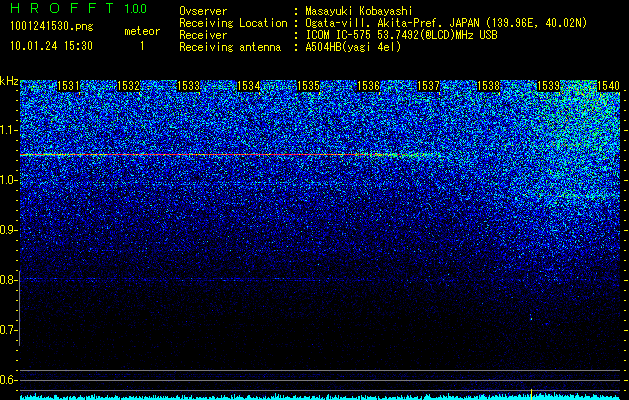629x400 pixels.
Task: Click the 1533 time marker
Action: point(188,86)
